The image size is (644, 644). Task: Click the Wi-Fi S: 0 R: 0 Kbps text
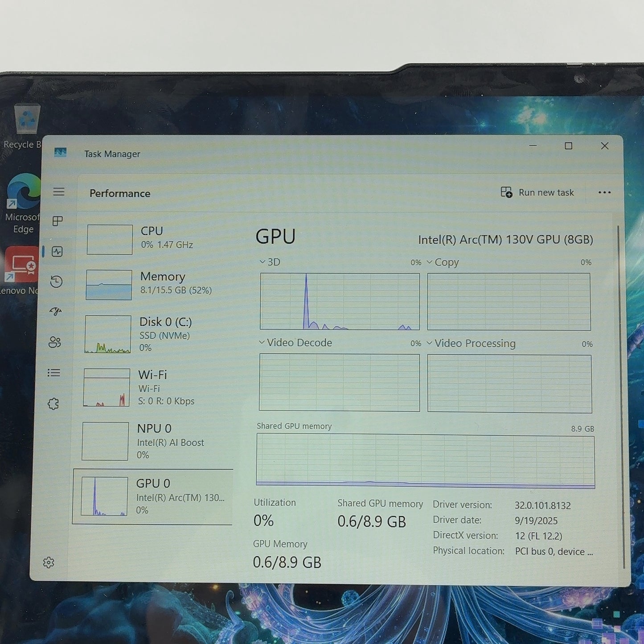166,401
